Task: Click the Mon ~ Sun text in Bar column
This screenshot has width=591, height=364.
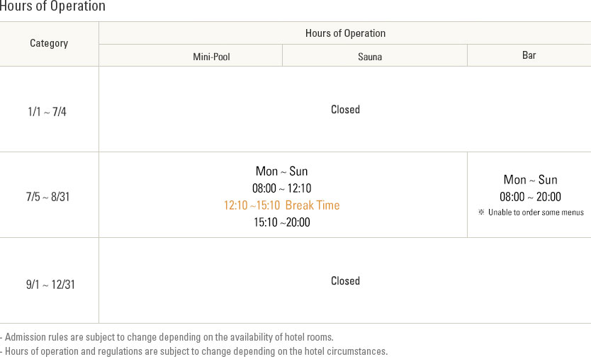Action: coord(530,180)
